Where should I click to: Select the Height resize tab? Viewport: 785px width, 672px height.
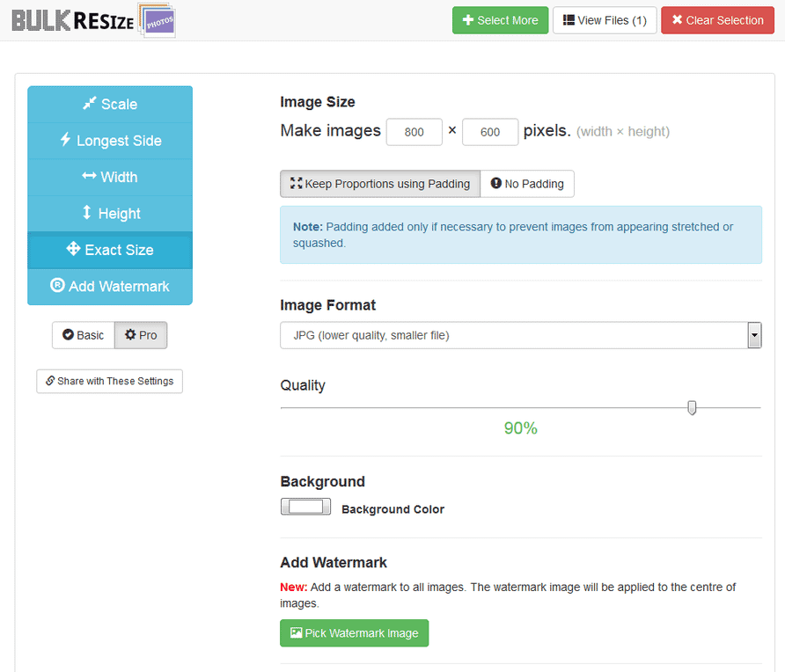coord(110,214)
